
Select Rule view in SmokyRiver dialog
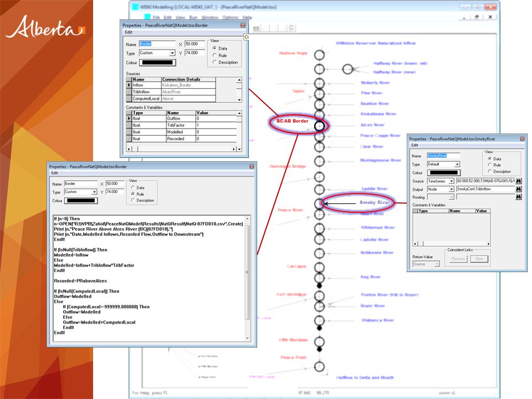[489, 165]
